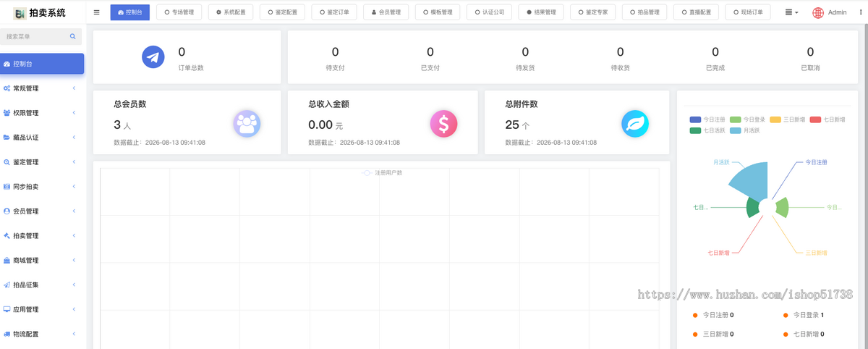Click the shop bag icon beside 商城管理

click(x=7, y=261)
